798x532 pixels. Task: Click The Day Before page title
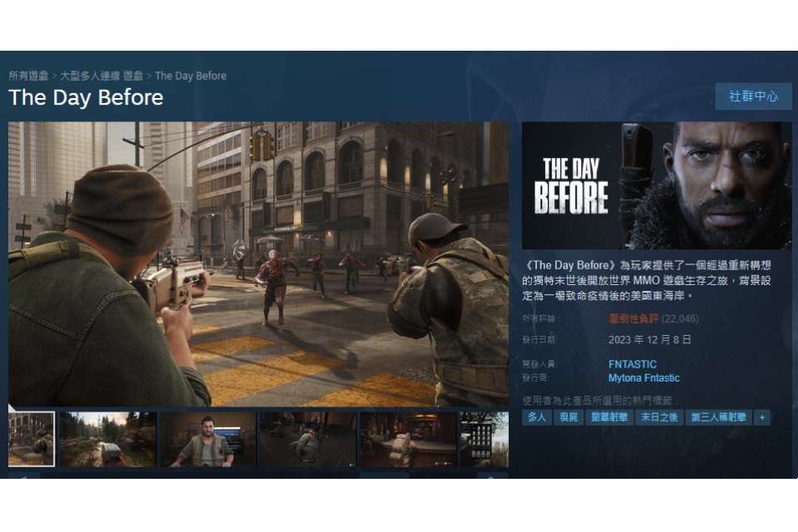(x=86, y=97)
